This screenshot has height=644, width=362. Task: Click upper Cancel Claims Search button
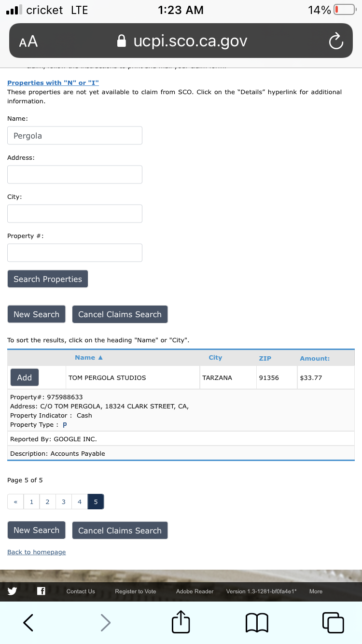point(120,314)
